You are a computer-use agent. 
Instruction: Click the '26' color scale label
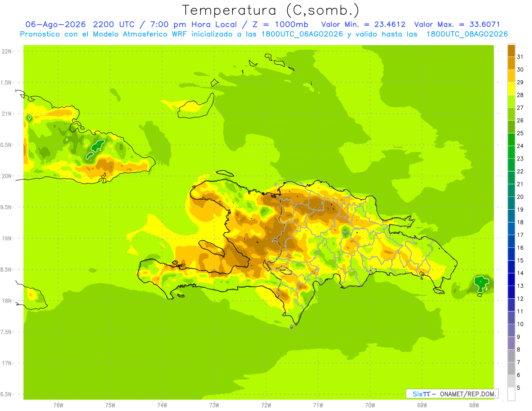coord(520,121)
